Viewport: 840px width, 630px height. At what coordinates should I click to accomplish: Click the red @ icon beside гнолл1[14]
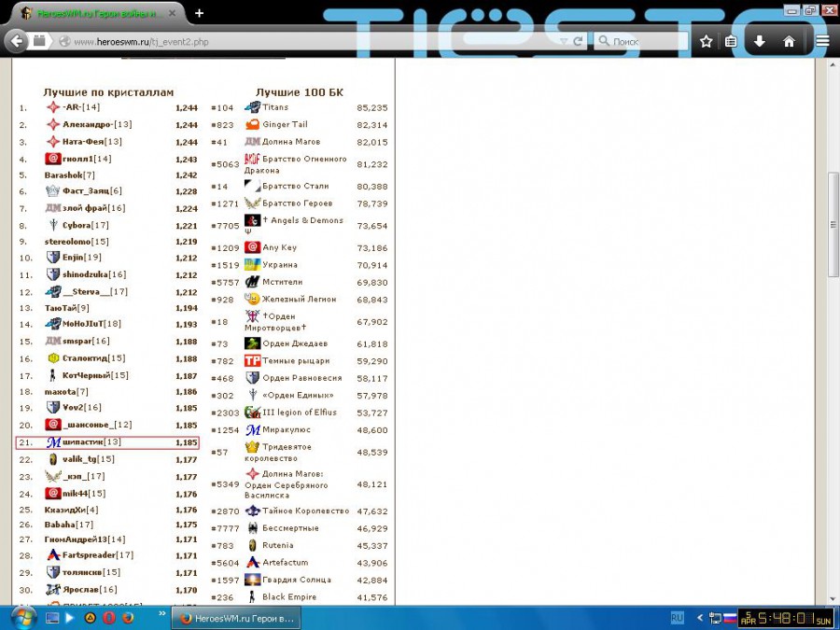click(x=53, y=159)
